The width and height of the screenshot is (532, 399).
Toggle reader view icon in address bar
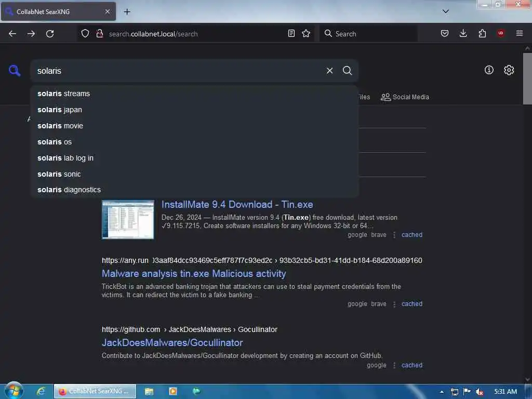pos(291,33)
